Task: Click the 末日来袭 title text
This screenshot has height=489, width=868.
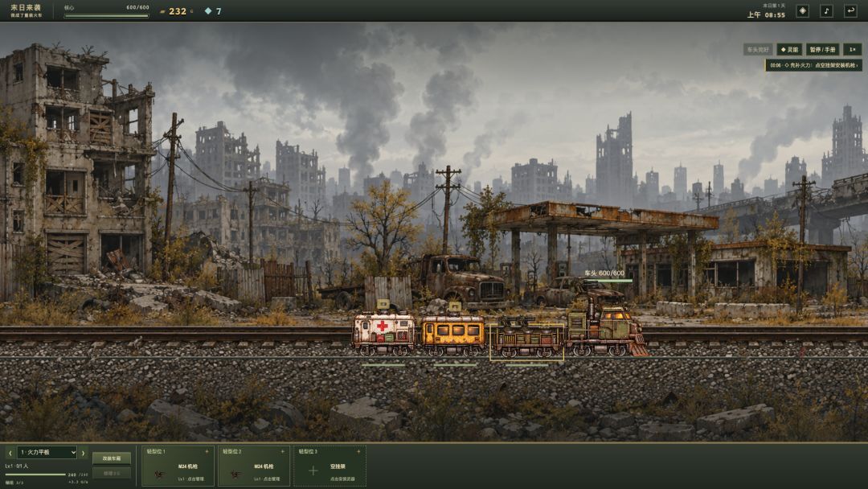Action: (26, 8)
